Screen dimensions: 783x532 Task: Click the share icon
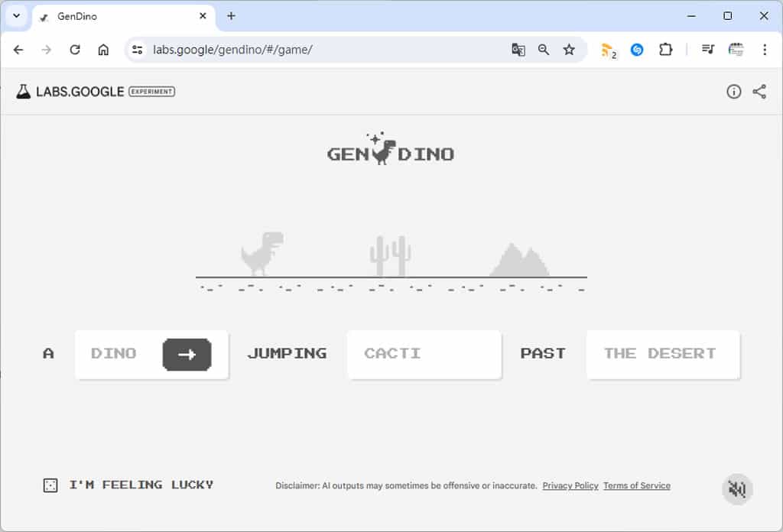pos(759,91)
